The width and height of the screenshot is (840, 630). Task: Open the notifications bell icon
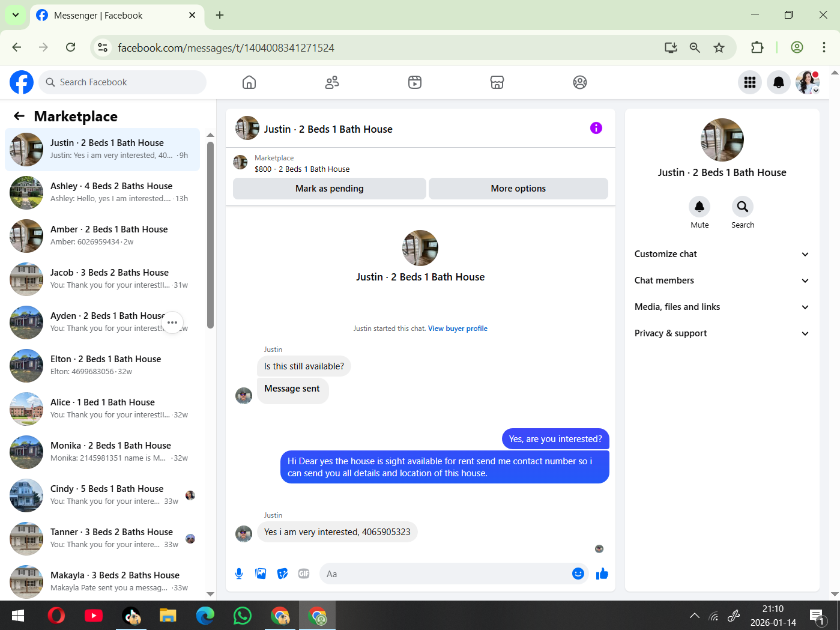point(779,82)
